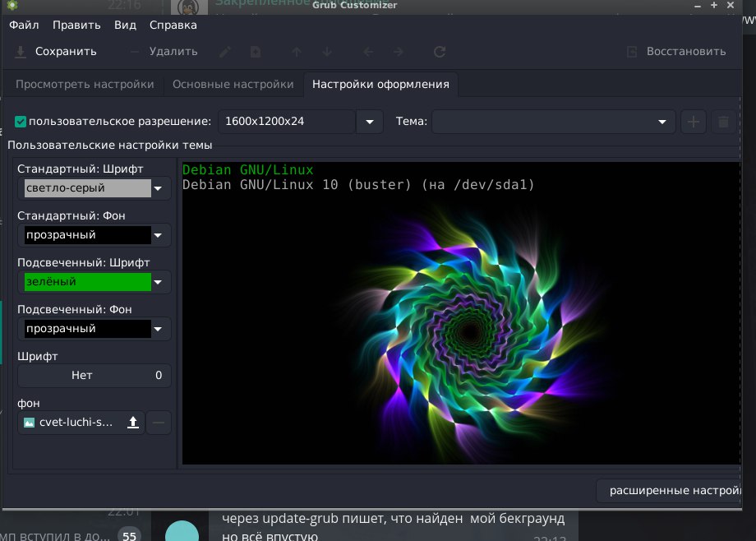
Task: Click the left arrow toolbar icon
Action: tap(368, 52)
